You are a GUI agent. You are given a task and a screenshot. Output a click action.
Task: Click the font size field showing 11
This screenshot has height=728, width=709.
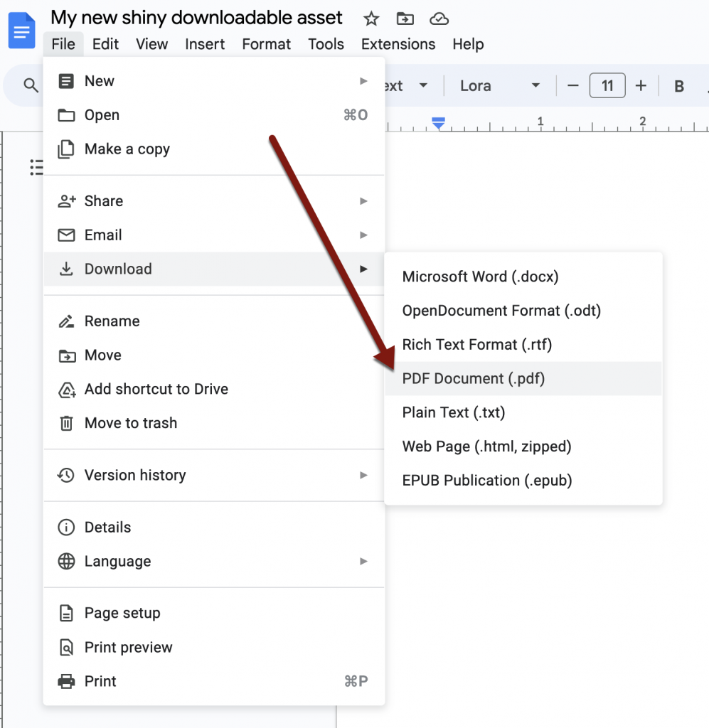click(x=607, y=85)
